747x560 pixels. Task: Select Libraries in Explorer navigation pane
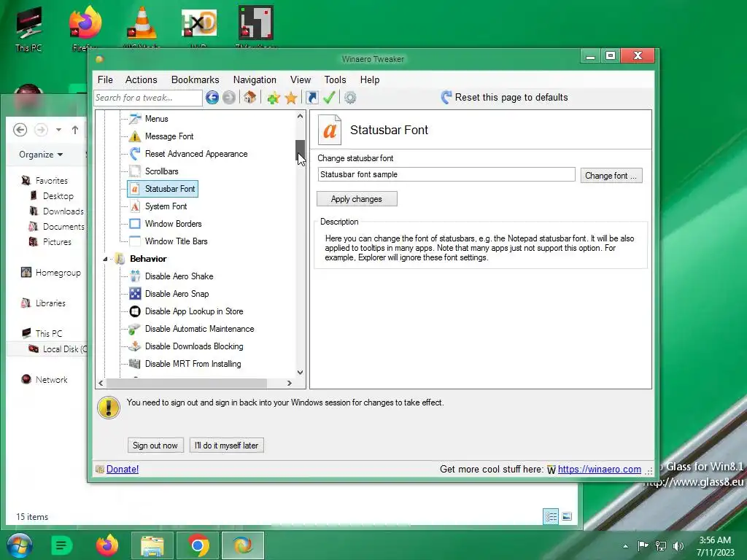click(x=50, y=303)
